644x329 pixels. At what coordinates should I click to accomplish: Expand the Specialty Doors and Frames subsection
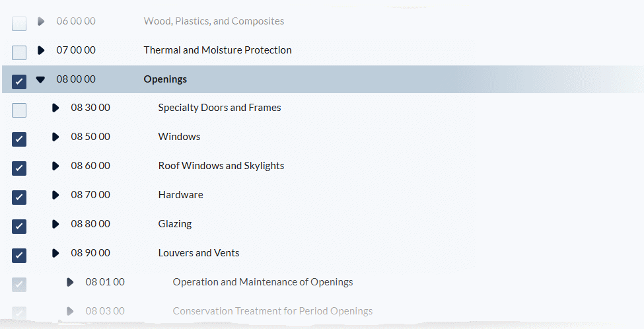[55, 108]
